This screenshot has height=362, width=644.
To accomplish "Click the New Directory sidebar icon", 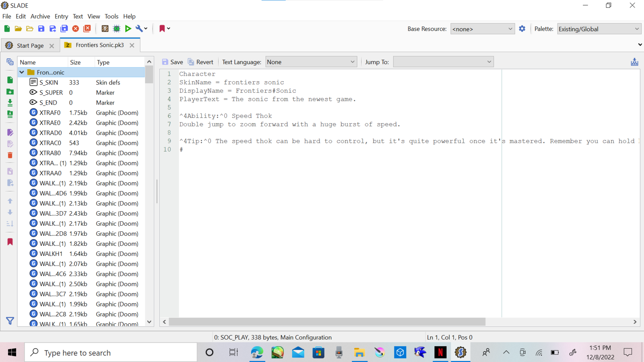I will tap(10, 92).
